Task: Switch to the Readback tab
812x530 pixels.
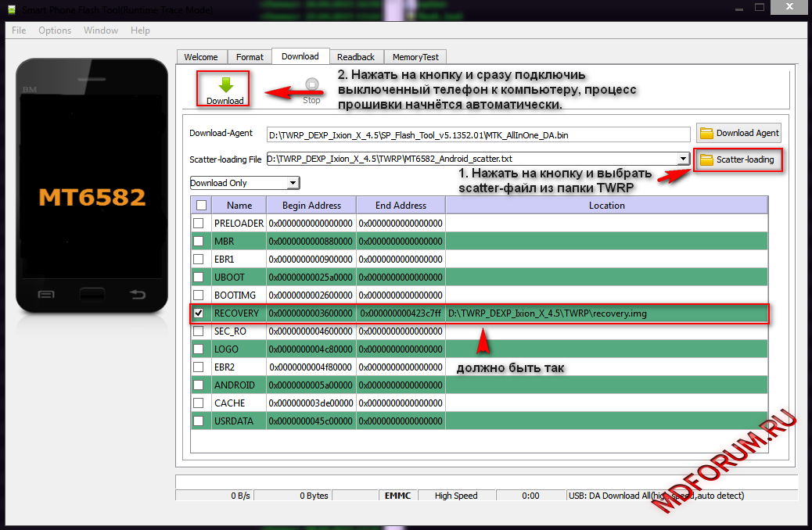Action: tap(356, 57)
